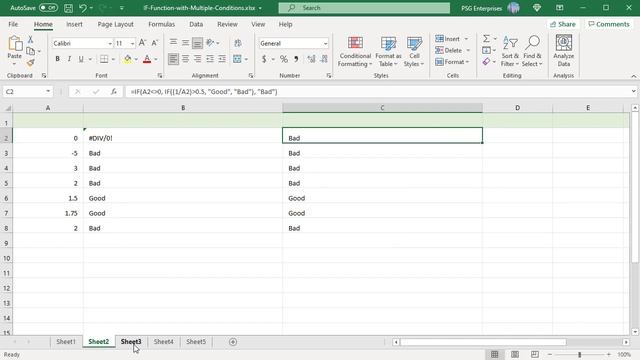This screenshot has height=360, width=640.
Task: Add a new sheet with plus button
Action: 233,342
